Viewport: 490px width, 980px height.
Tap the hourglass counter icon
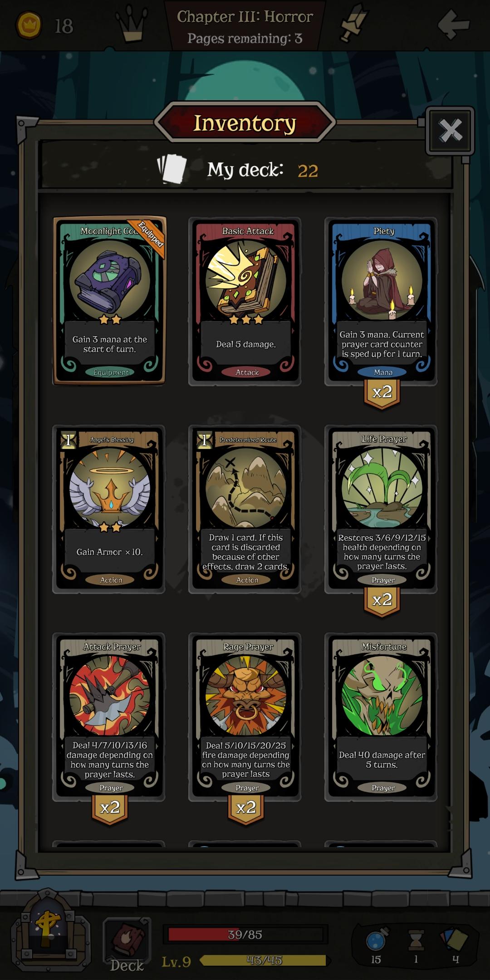(416, 940)
